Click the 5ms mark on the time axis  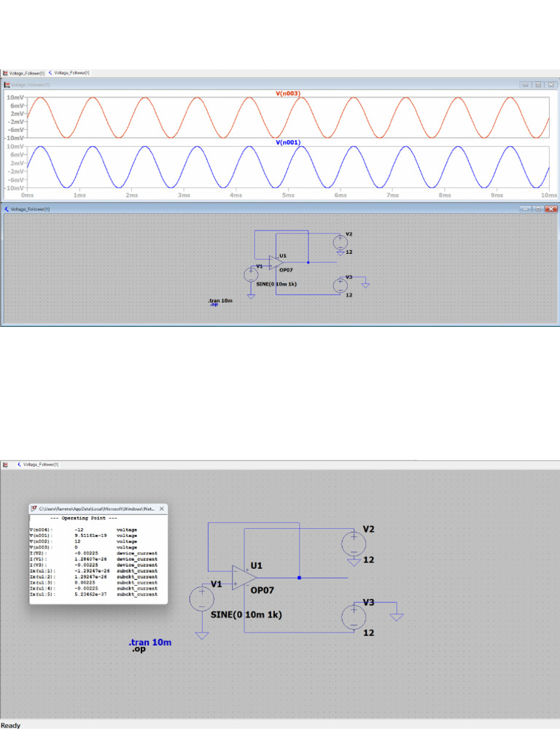point(288,196)
